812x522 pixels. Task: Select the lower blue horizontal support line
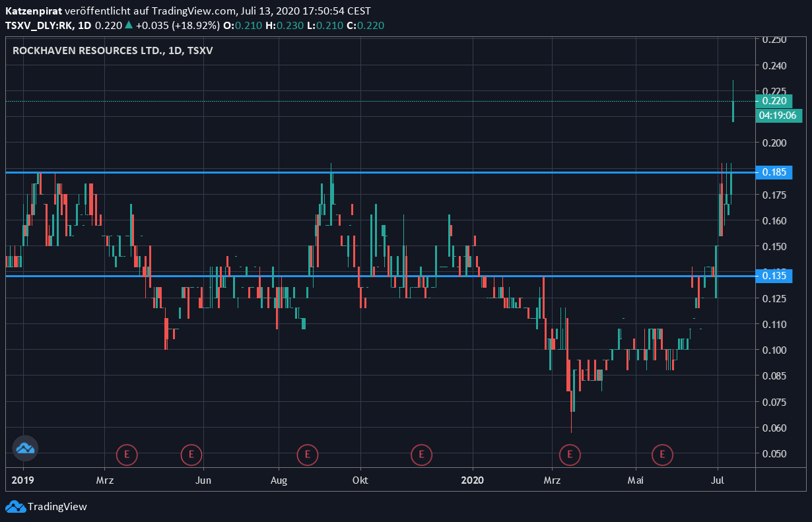coord(396,276)
